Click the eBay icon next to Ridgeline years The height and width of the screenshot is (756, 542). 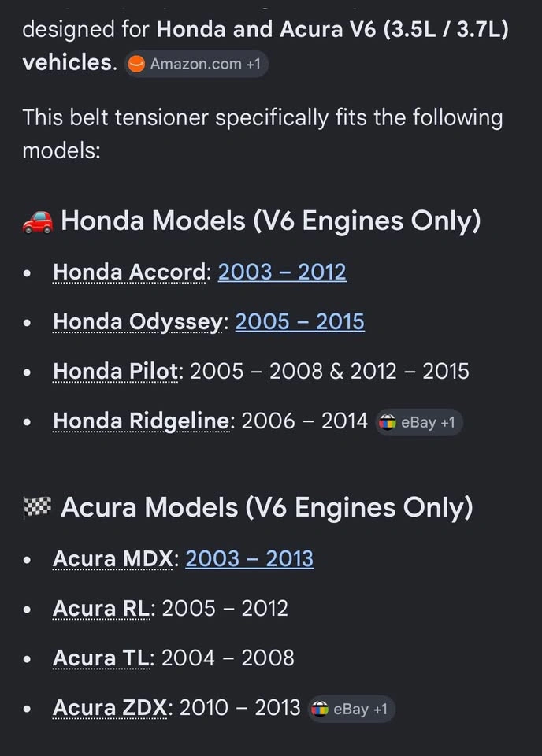coord(388,422)
